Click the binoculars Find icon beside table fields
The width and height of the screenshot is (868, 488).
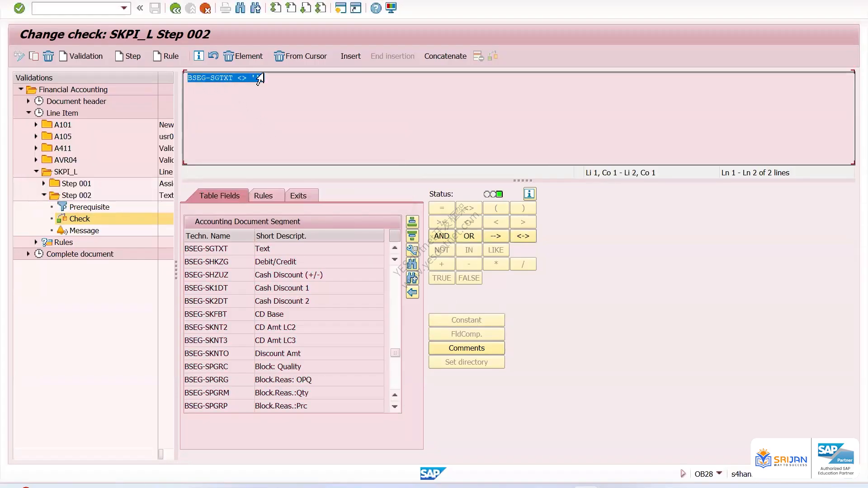point(412,264)
